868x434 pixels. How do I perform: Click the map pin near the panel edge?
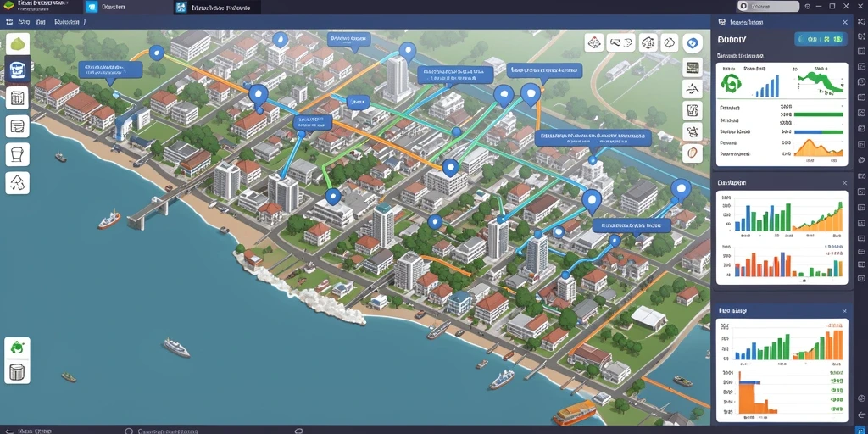point(681,189)
